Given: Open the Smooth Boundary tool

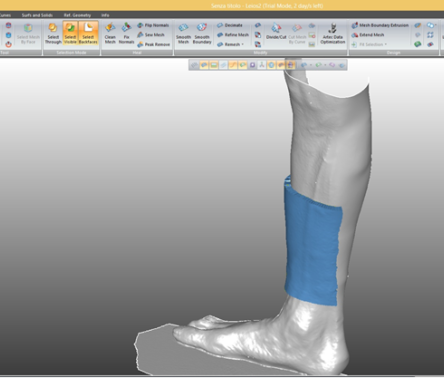Looking at the screenshot, I should coord(202,33).
